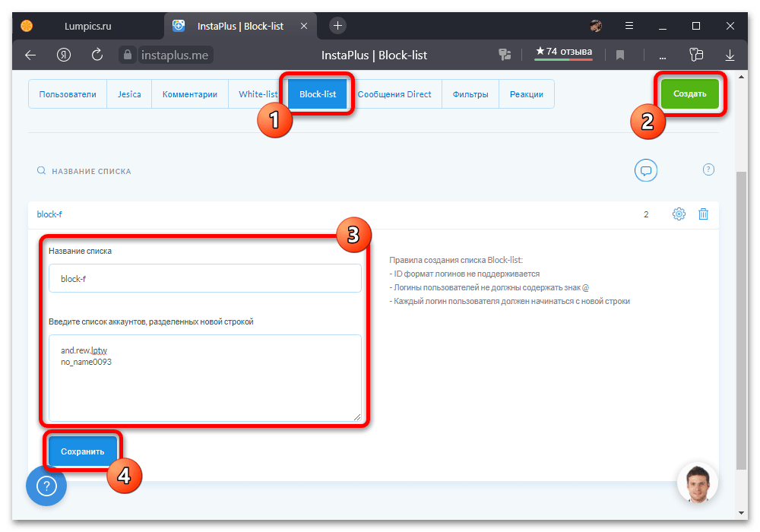Bookmark this page in the address bar

pyautogui.click(x=620, y=55)
